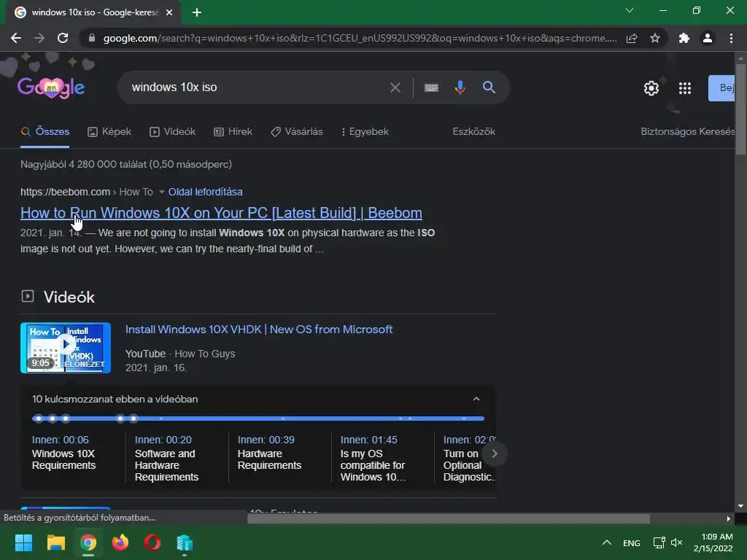Share this page via the share icon
Image resolution: width=747 pixels, height=560 pixels.
tap(632, 38)
